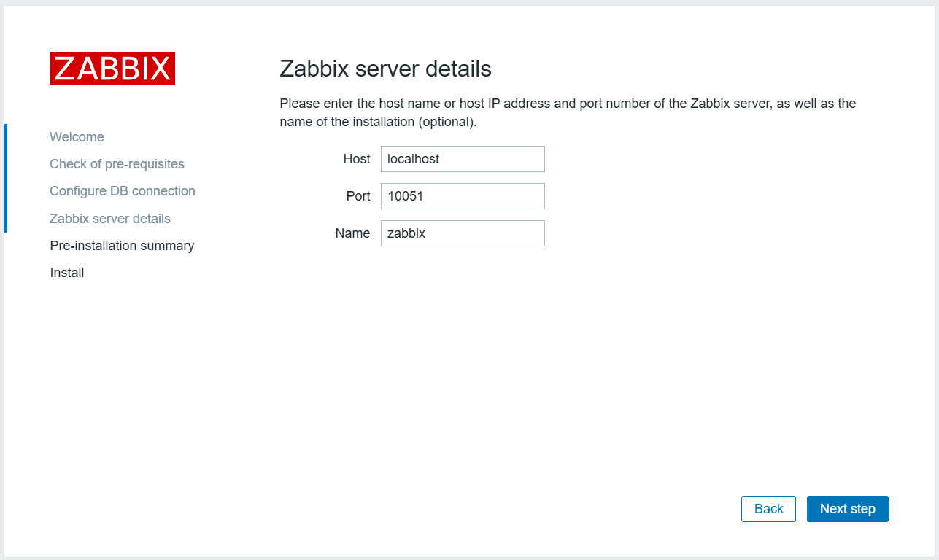This screenshot has height=560, width=939.
Task: Click the Port field showing 10051
Action: [463, 196]
